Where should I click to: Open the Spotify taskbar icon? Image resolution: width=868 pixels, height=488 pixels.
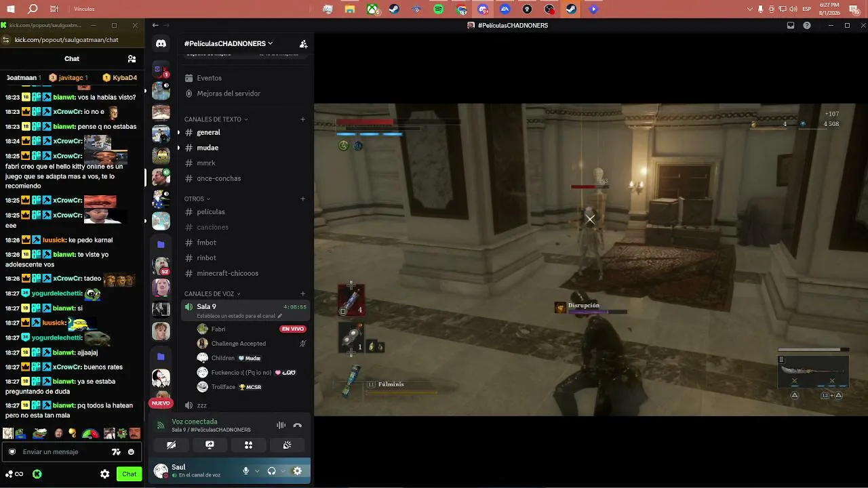coord(439,9)
